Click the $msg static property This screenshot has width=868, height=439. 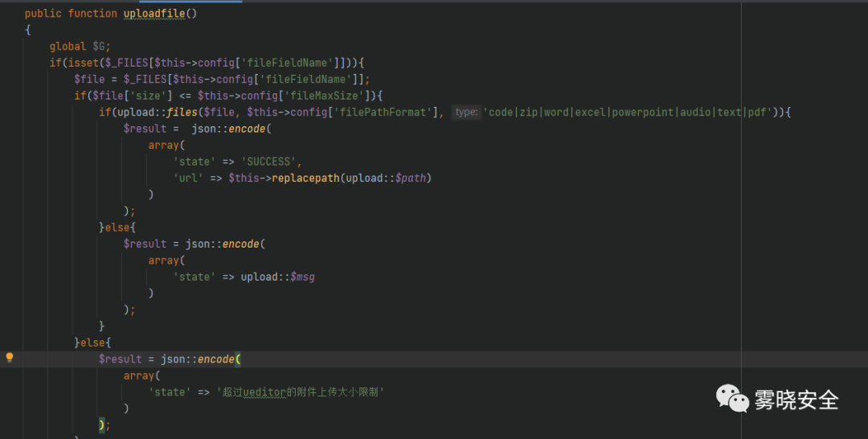[x=302, y=277]
